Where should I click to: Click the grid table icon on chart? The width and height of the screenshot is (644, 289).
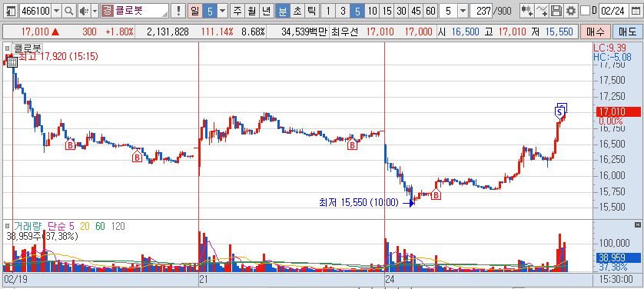point(12,62)
